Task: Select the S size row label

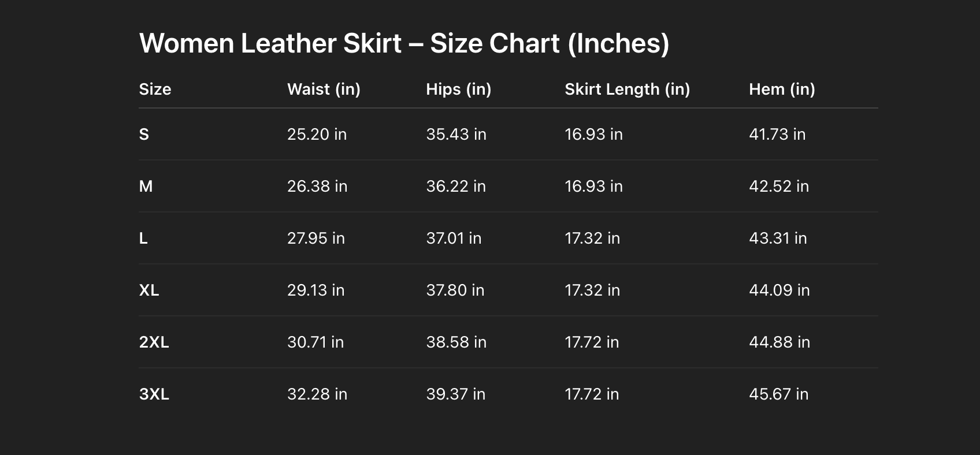Action: click(144, 134)
